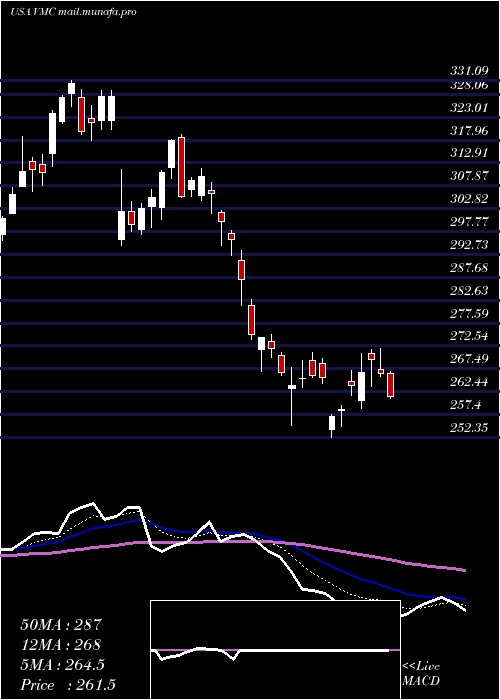
Task: Select the 252.35 price label
Action: (x=468, y=428)
